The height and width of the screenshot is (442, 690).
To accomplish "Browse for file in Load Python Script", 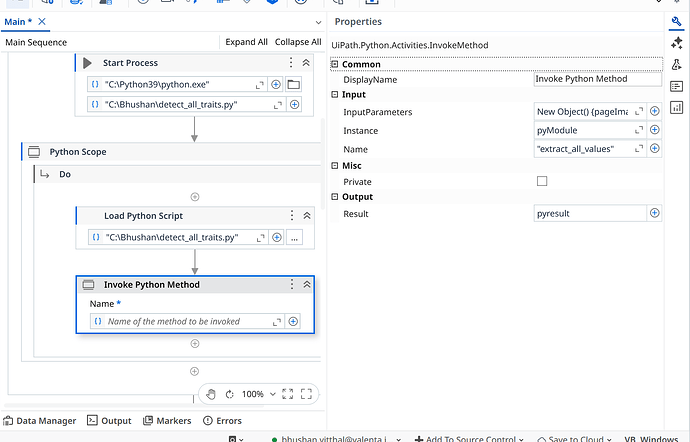I will click(294, 238).
